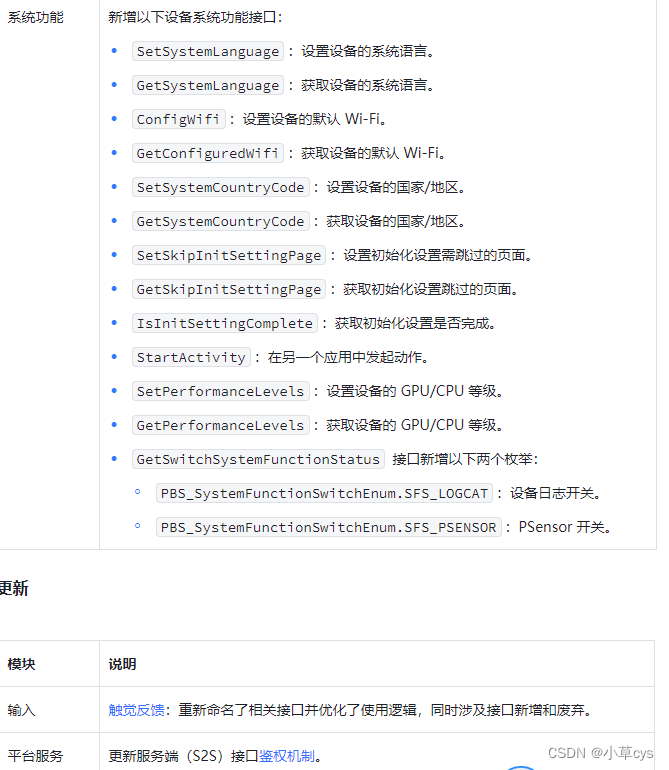The image size is (669, 770).
Task: Select the GetSkipInitSettingPage code label
Action: click(x=229, y=289)
